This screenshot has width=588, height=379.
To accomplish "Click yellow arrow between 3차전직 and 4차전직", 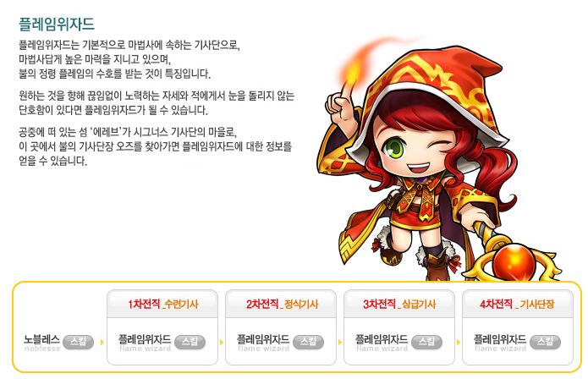I will 459,342.
